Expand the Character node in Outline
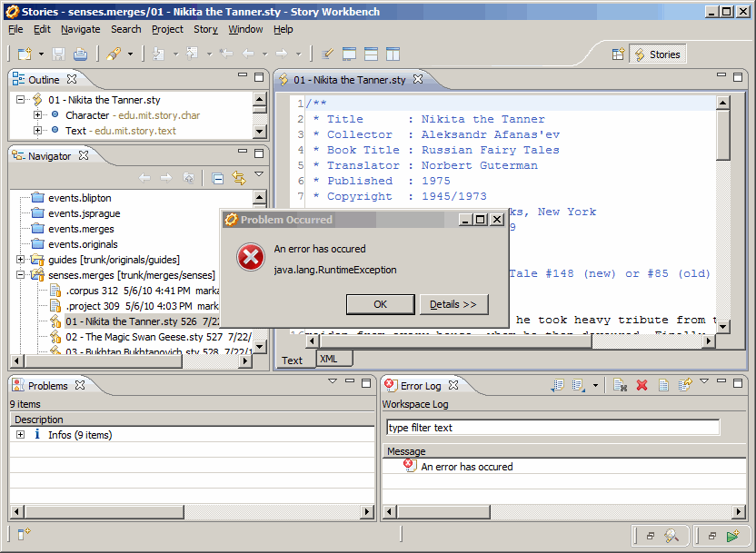 [37, 115]
